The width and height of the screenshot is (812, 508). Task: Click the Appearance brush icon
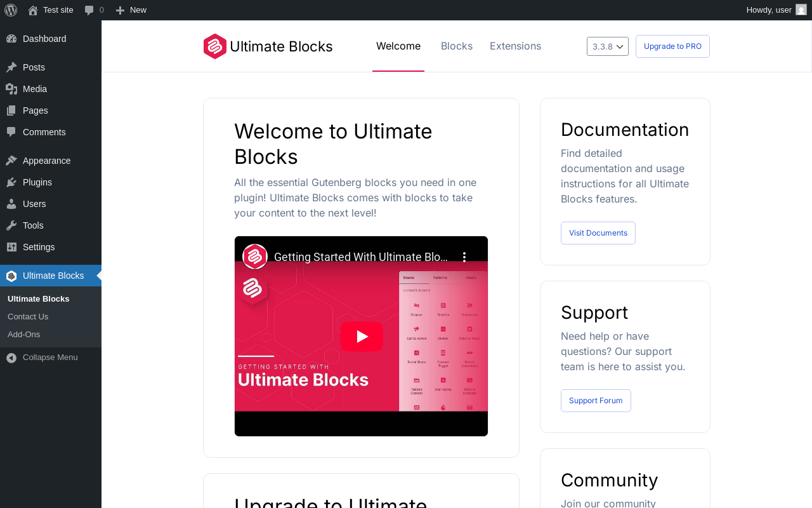tap(11, 161)
